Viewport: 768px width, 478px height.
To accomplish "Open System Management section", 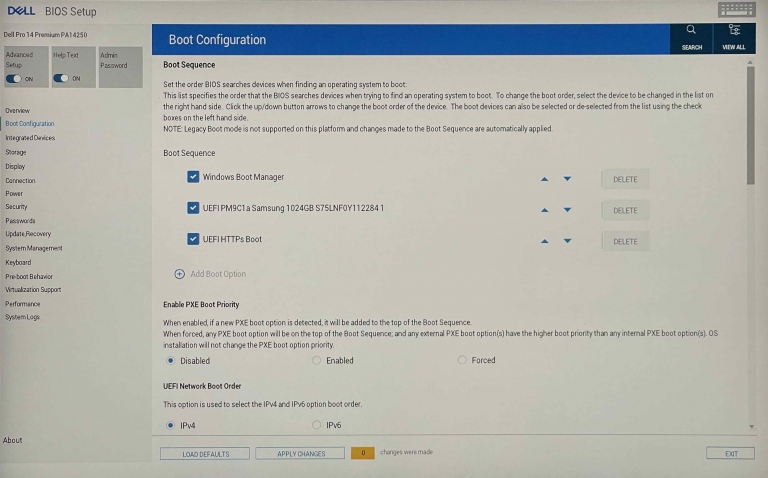I will pos(34,248).
